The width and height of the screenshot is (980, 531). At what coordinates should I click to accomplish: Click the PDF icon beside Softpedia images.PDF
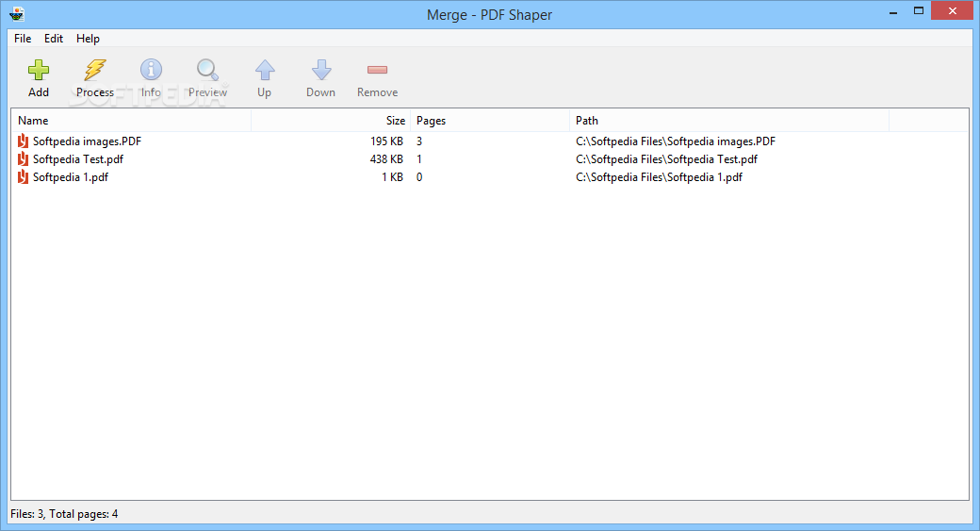coord(24,141)
